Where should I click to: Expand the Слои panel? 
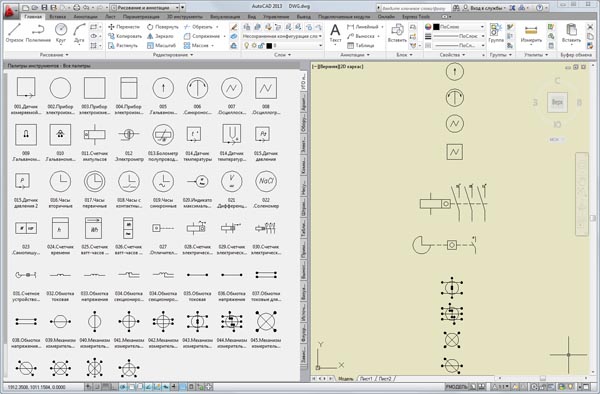pos(282,55)
